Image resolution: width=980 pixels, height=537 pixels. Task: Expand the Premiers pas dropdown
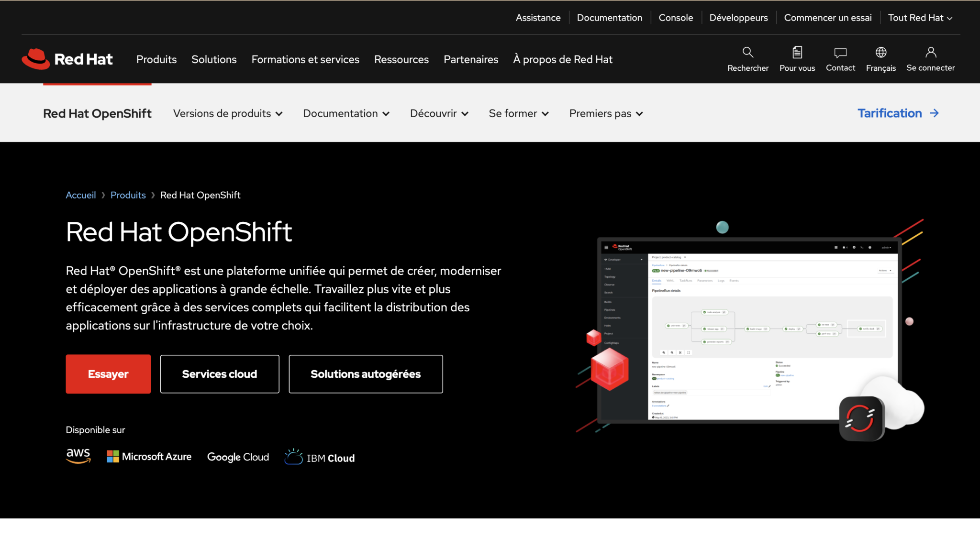[606, 113]
